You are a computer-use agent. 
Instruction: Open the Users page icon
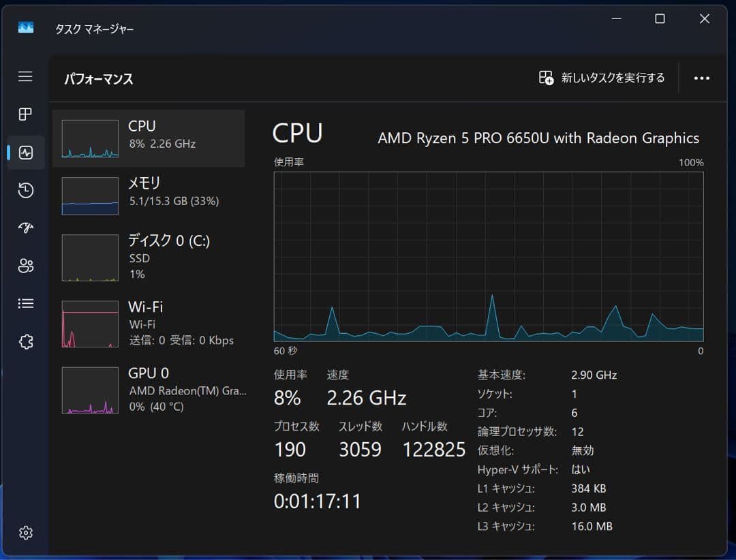tap(26, 266)
